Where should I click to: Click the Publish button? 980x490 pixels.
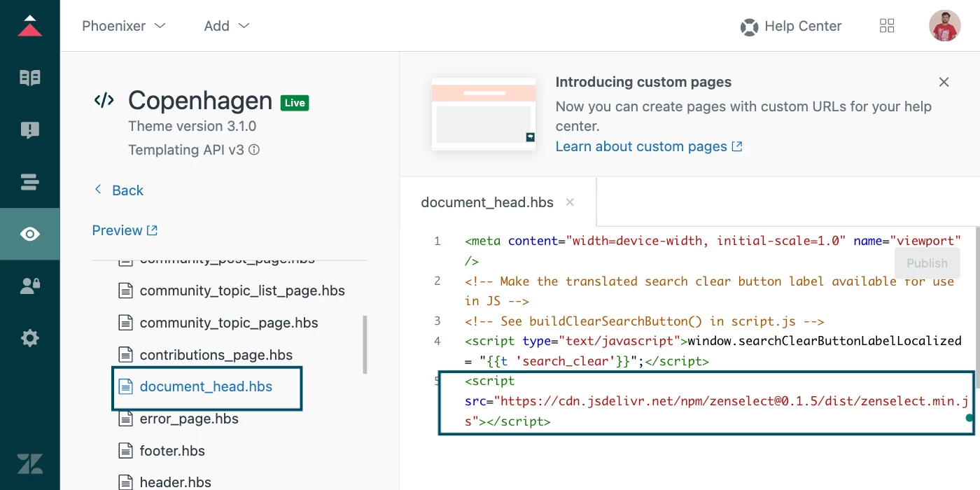927,263
